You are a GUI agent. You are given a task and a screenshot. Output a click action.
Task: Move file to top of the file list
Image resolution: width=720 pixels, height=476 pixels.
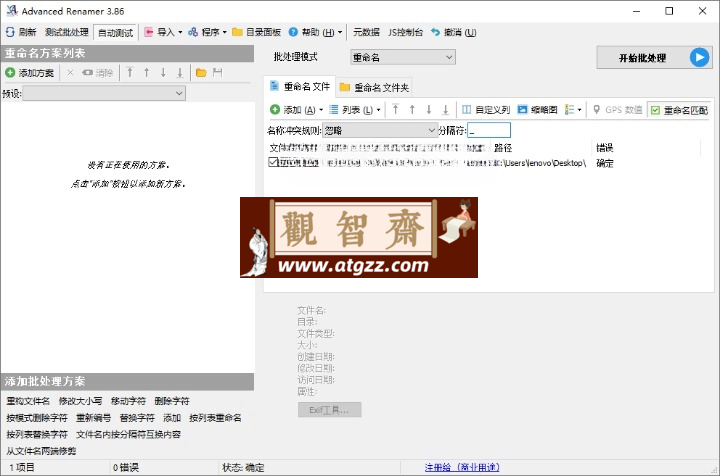click(x=395, y=109)
